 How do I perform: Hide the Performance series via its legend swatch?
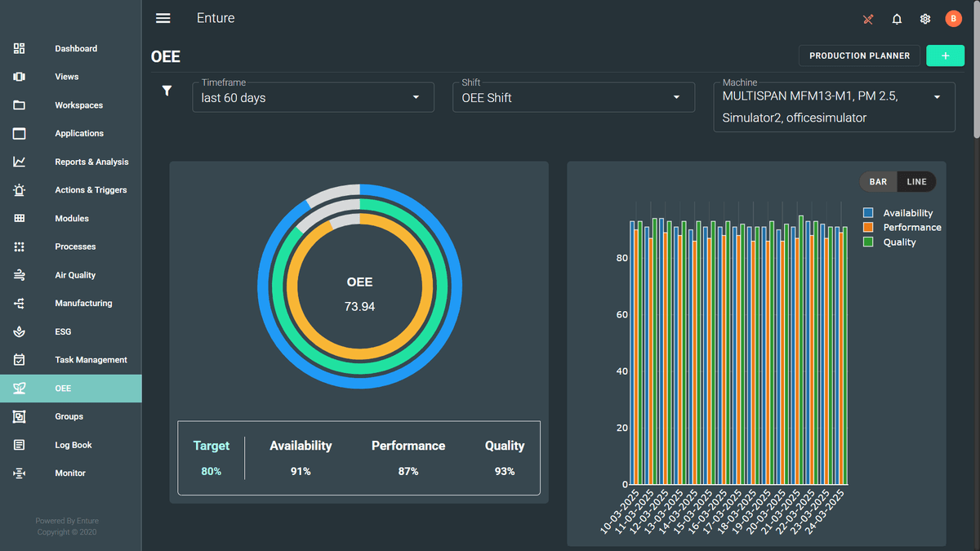(868, 227)
